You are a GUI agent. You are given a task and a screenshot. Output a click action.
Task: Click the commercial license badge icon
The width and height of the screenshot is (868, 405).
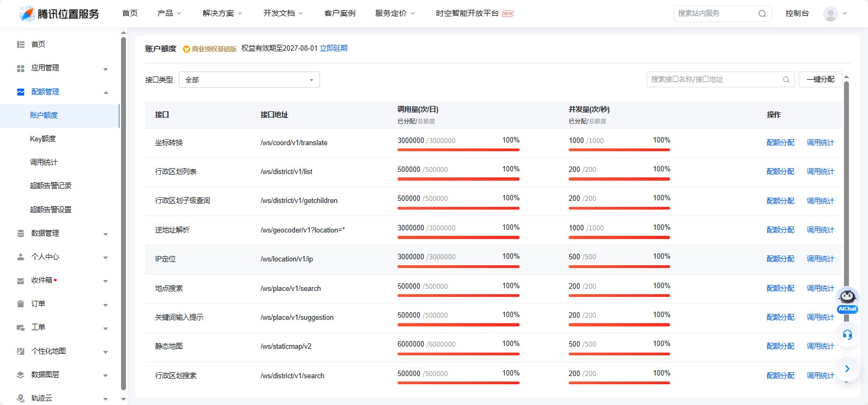[x=186, y=49]
